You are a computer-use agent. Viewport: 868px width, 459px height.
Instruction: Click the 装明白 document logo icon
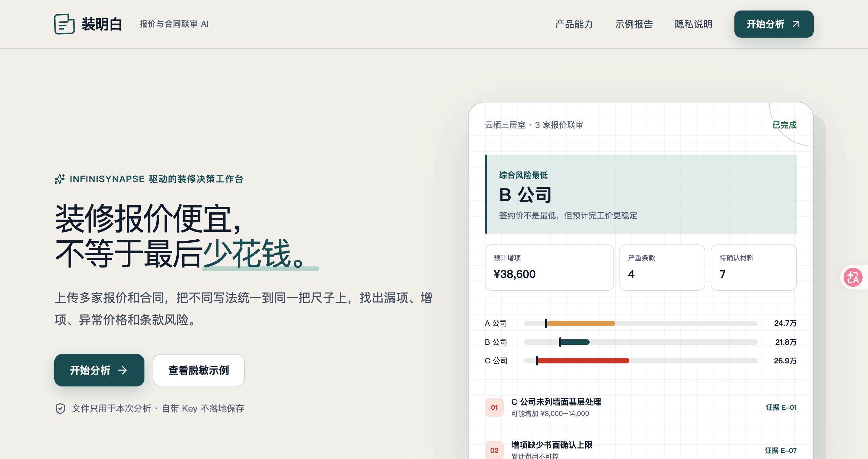64,24
